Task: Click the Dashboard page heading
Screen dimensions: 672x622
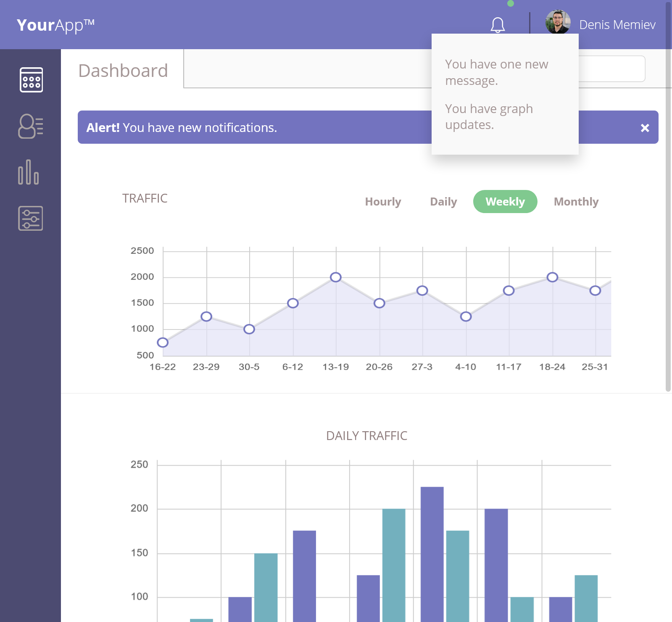Action: [x=123, y=71]
